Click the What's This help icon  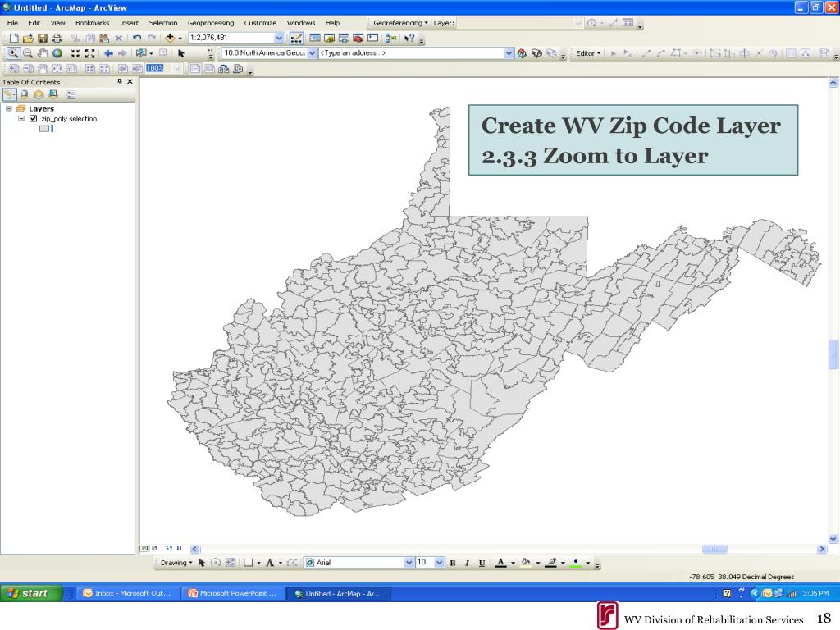coord(410,38)
